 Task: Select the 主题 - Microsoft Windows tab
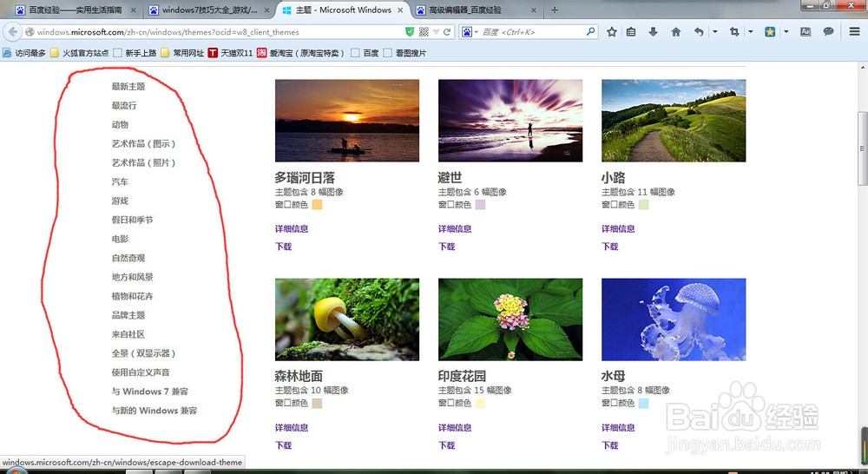[343, 10]
